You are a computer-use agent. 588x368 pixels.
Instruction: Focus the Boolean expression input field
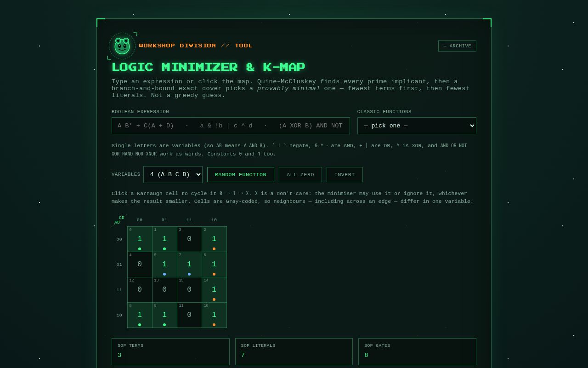[231, 126]
